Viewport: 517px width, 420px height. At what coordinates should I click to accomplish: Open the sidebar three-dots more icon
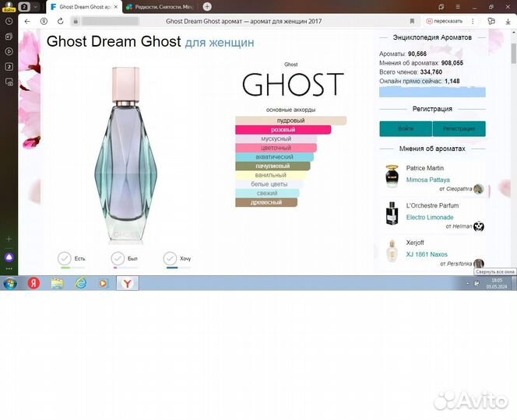tap(9, 269)
